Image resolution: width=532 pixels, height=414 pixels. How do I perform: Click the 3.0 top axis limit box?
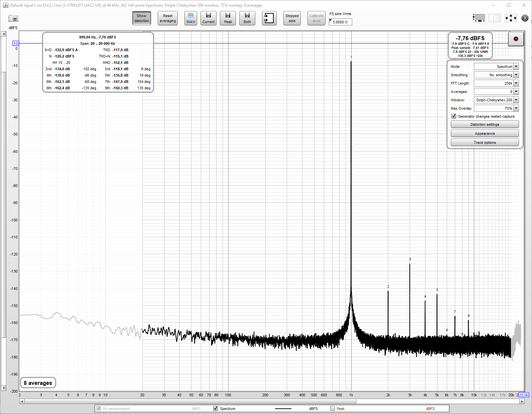pos(16,43)
